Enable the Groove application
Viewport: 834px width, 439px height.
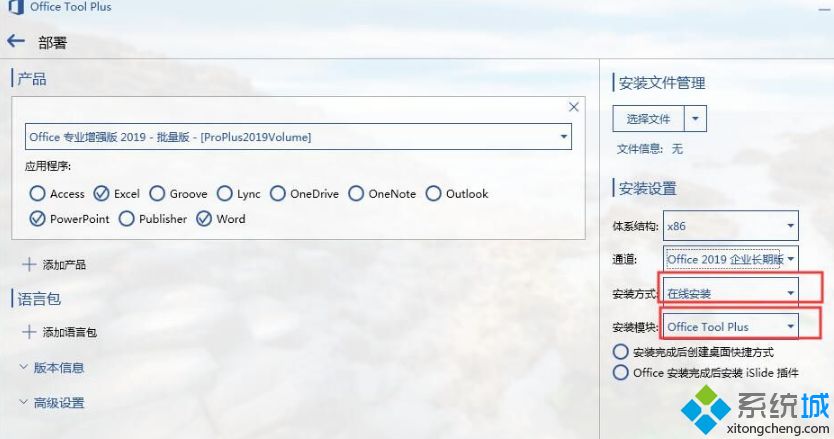157,193
